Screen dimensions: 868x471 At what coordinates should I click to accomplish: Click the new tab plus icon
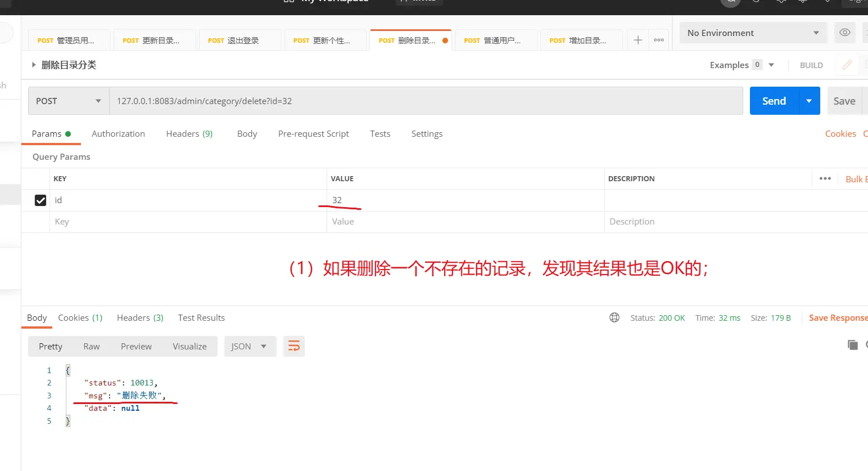coord(638,40)
